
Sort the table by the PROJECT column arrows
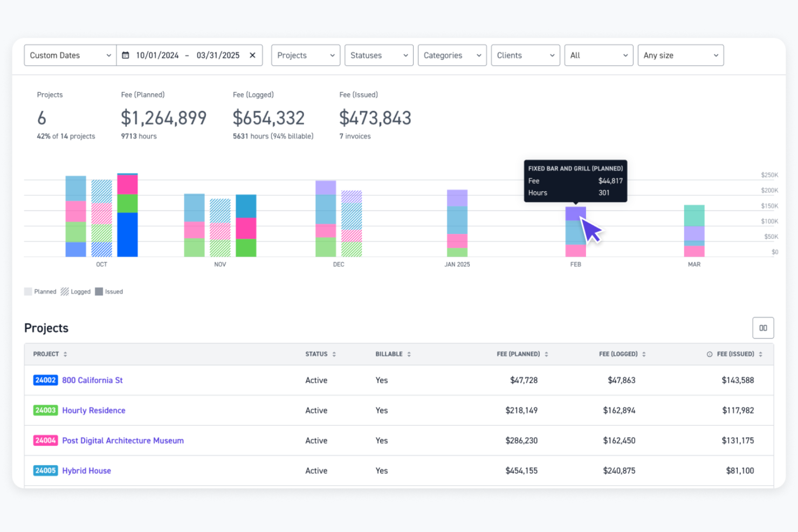[x=65, y=354]
